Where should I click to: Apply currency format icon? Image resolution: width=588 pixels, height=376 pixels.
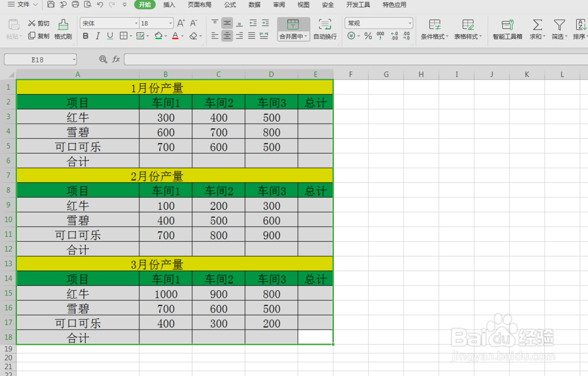point(352,36)
